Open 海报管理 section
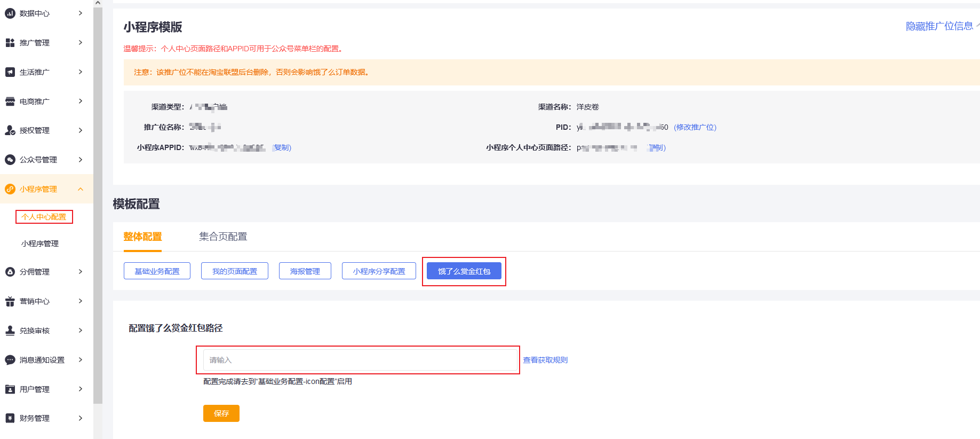The width and height of the screenshot is (980, 439). coord(305,271)
